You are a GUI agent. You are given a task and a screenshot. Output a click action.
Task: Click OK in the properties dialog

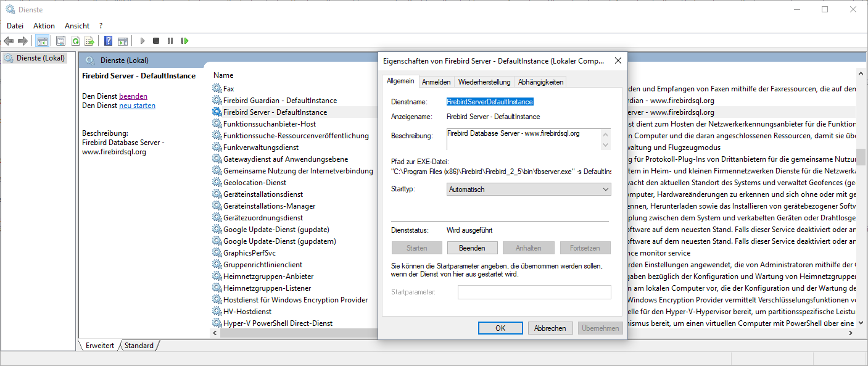500,328
